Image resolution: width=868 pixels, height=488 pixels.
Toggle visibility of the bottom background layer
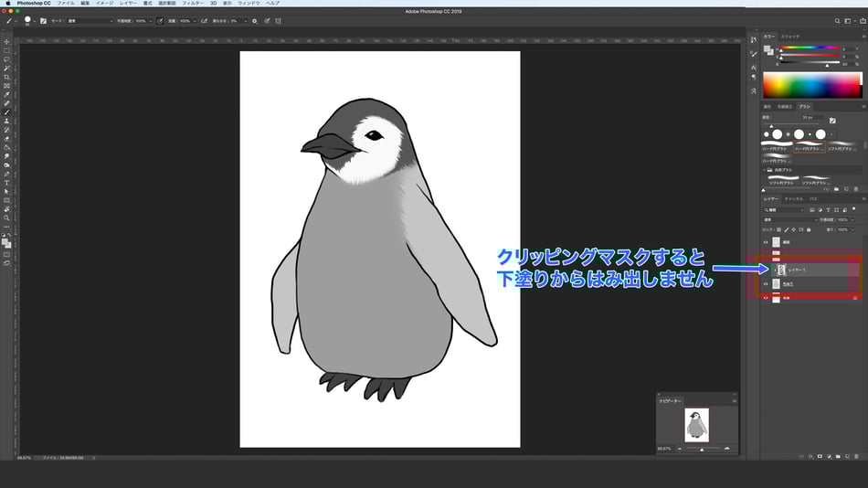766,298
